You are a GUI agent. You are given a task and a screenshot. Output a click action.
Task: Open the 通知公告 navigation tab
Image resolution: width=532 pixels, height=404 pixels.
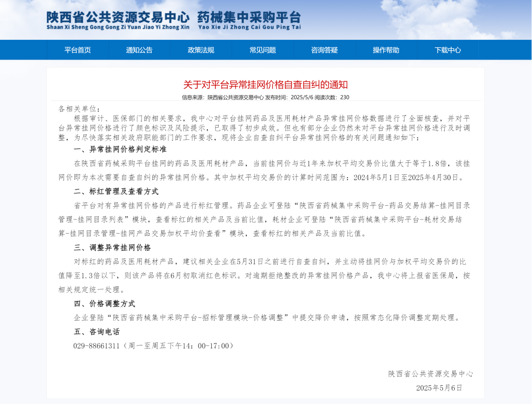point(139,50)
